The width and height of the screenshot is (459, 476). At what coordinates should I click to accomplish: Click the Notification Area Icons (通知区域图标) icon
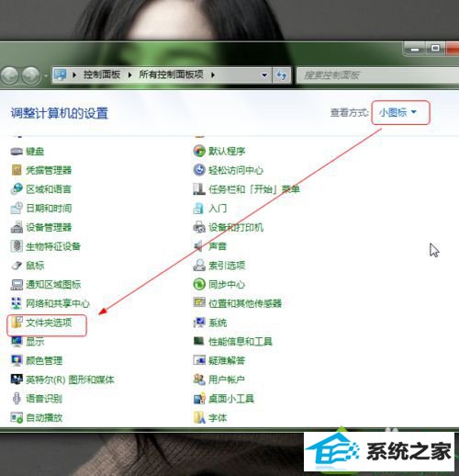point(17,285)
